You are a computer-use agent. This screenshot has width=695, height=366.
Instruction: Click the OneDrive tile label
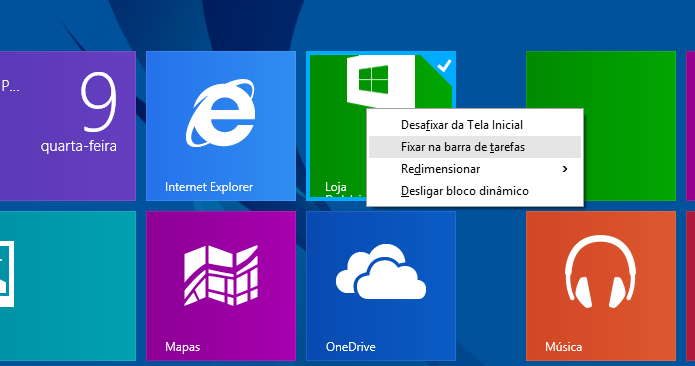coord(350,347)
